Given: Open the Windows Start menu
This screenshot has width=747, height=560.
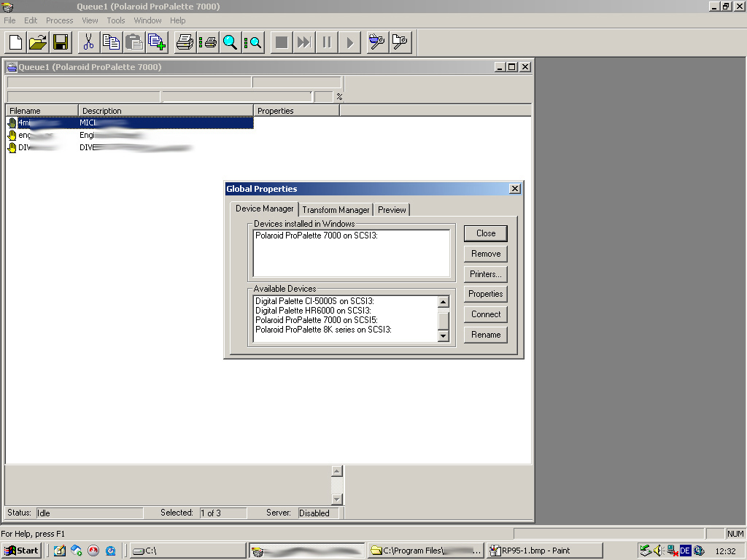Looking at the screenshot, I should [22, 551].
